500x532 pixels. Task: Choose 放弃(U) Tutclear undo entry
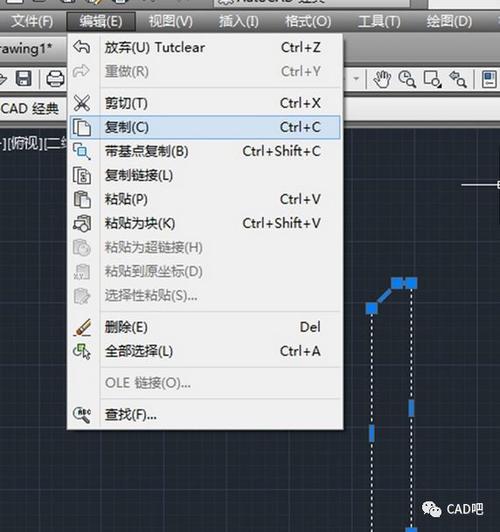click(x=205, y=48)
